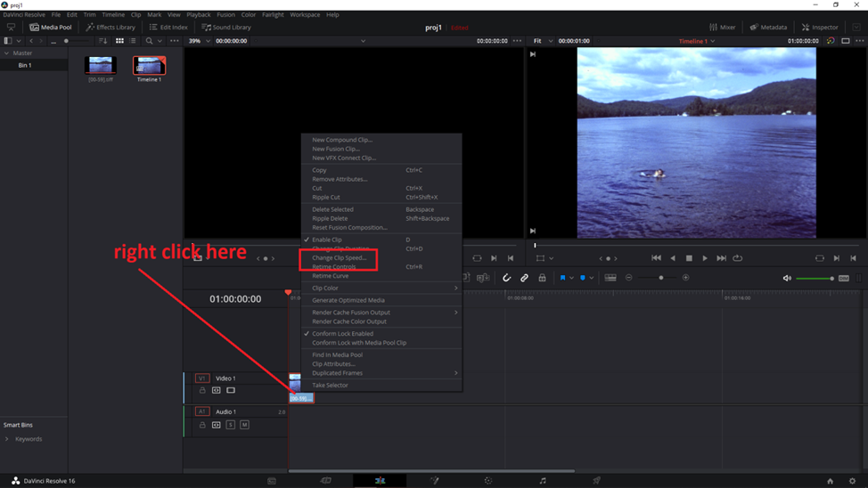Viewport: 868px width, 488px height.
Task: Click the blue flag clip icon
Action: (562, 278)
